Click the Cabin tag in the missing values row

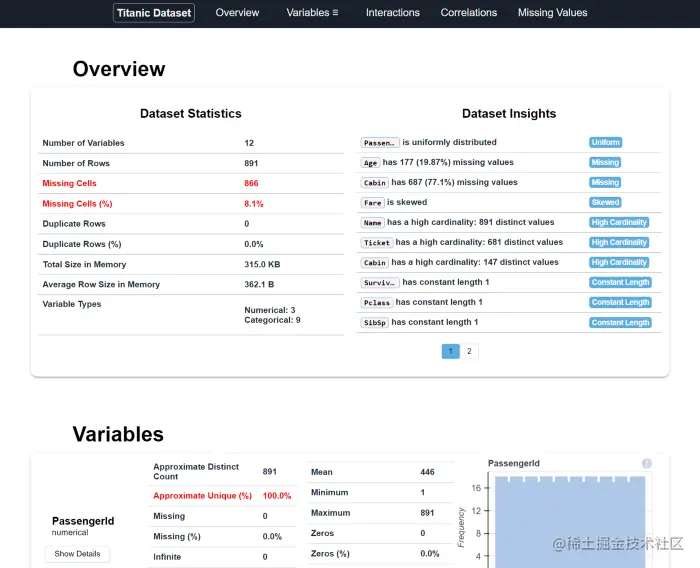point(375,183)
